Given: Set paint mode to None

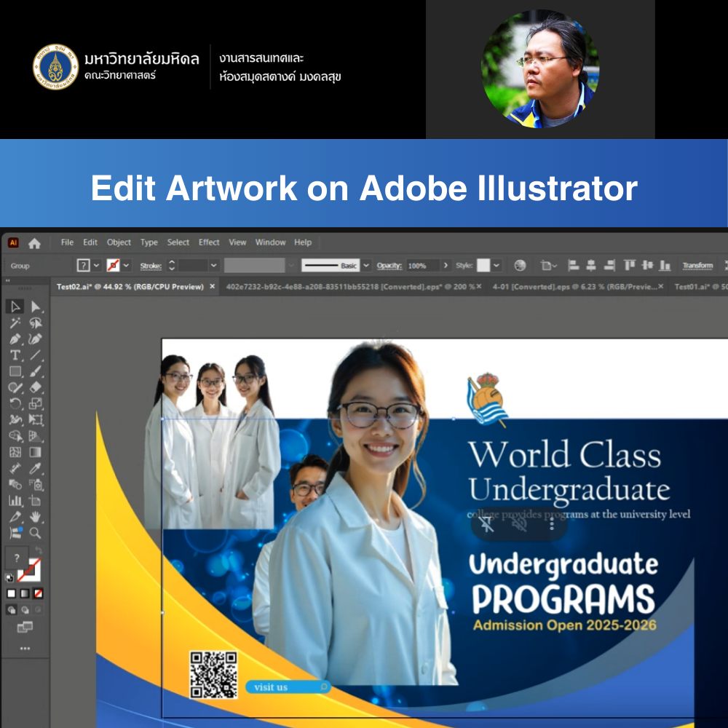Looking at the screenshot, I should coord(39,593).
